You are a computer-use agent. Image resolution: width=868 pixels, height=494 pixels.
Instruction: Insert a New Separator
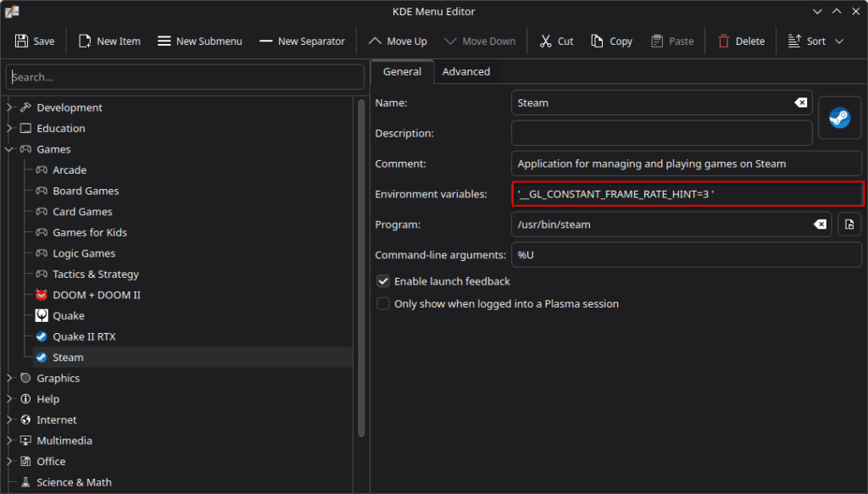(302, 41)
